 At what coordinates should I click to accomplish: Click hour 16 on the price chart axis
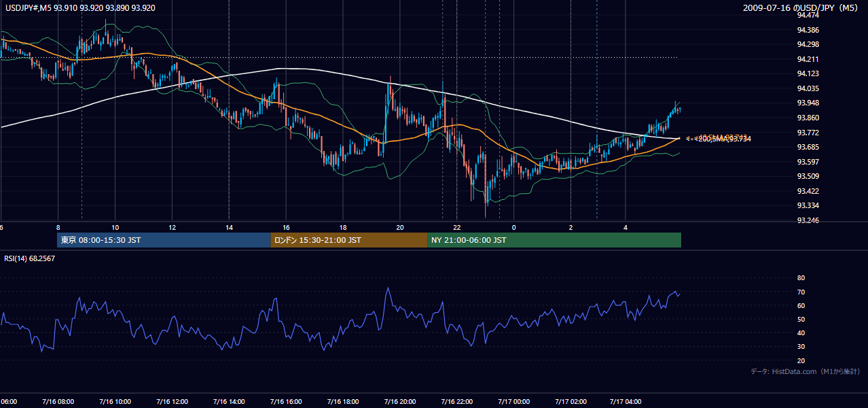click(x=286, y=227)
